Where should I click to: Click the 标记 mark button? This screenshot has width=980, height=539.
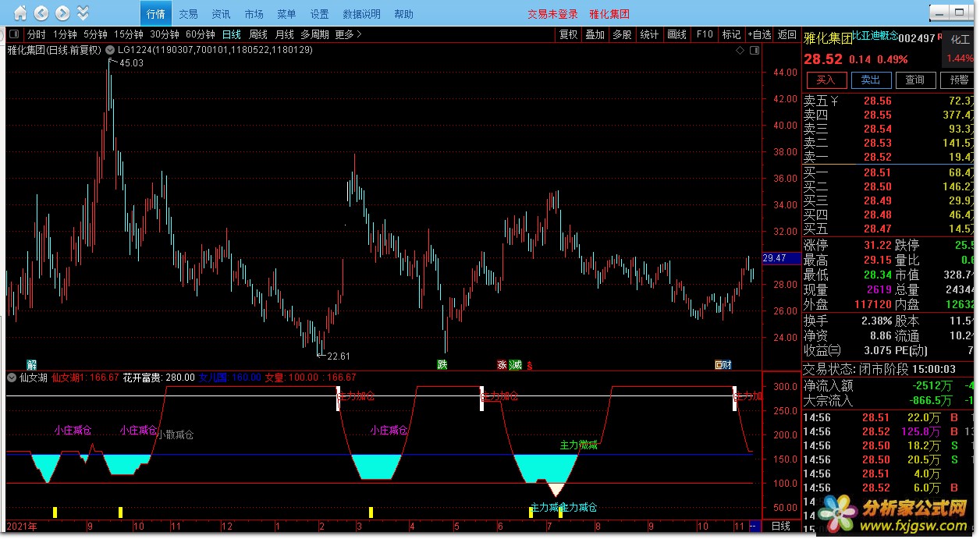(x=731, y=34)
